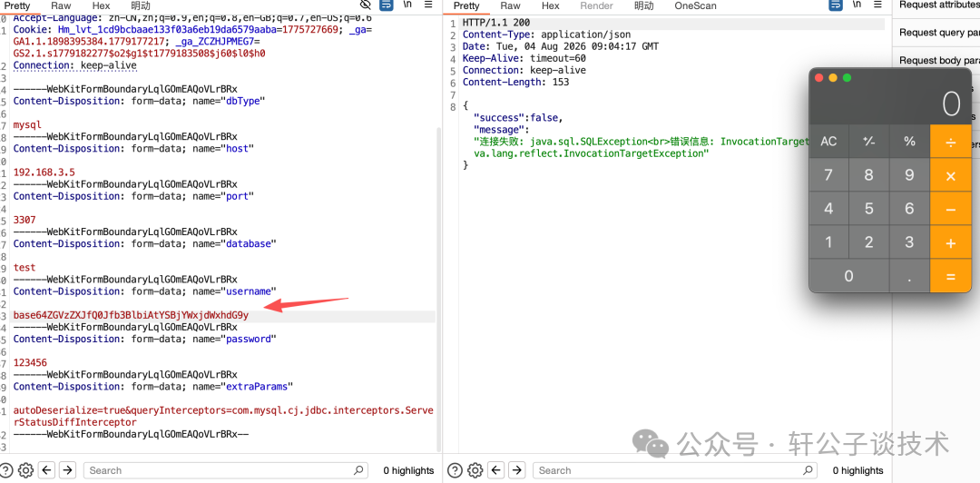The width and height of the screenshot is (980, 483).
Task: Open search settings gear below response pane
Action: tap(475, 470)
